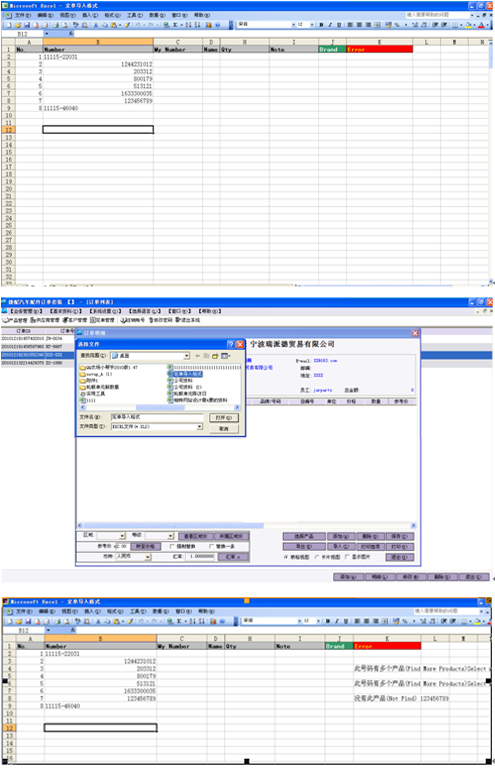495x771 pixels.
Task: Enable the 强制替换 checkbox
Action: point(172,546)
